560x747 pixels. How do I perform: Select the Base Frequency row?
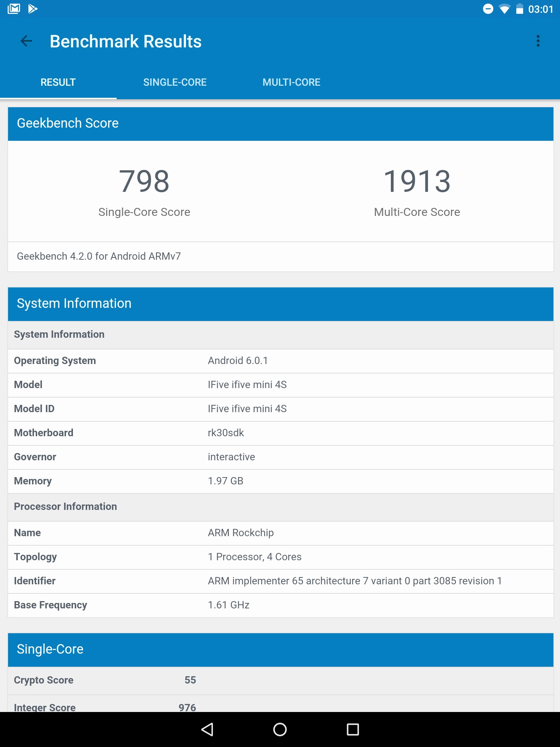(280, 605)
